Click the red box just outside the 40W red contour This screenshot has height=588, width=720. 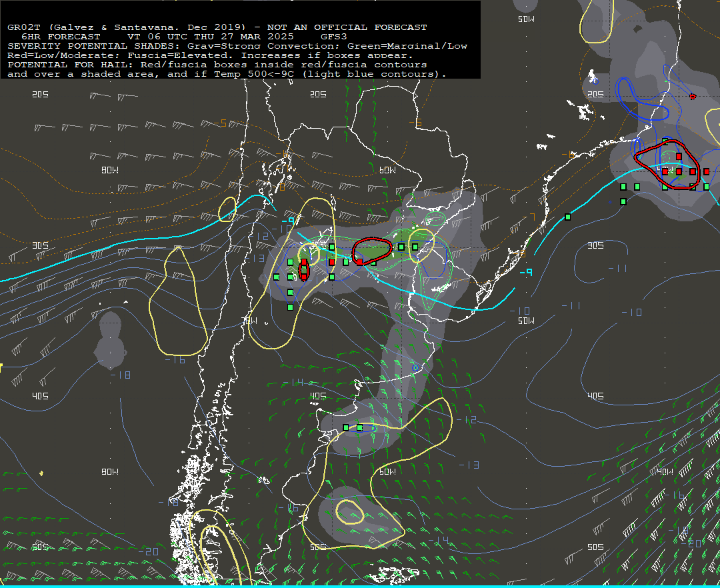click(x=707, y=172)
